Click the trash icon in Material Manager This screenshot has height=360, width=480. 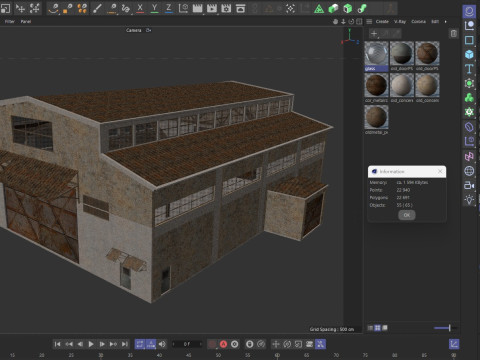tap(454, 33)
